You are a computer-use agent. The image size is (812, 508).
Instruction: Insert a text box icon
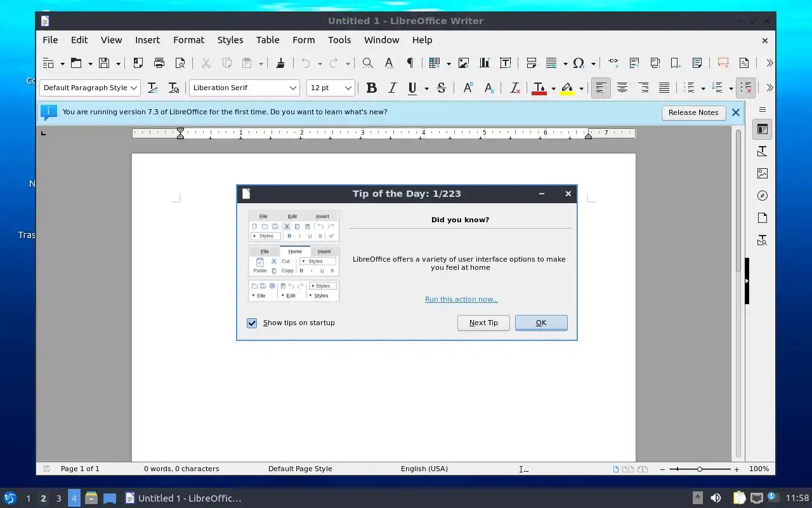point(506,63)
